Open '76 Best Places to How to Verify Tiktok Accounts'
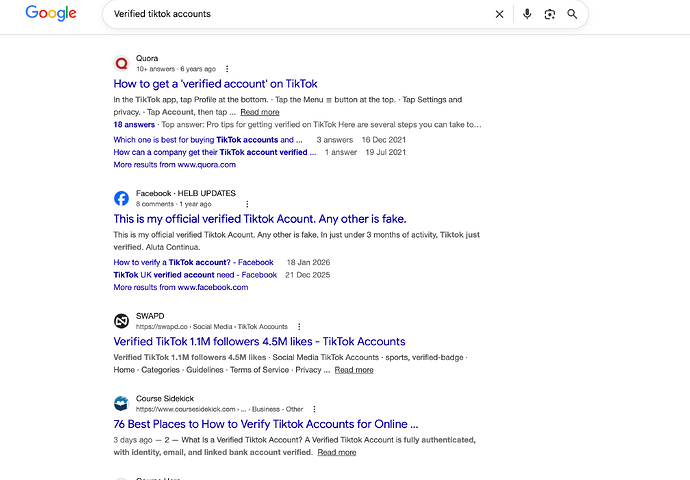The height and width of the screenshot is (480, 690). pos(266,424)
